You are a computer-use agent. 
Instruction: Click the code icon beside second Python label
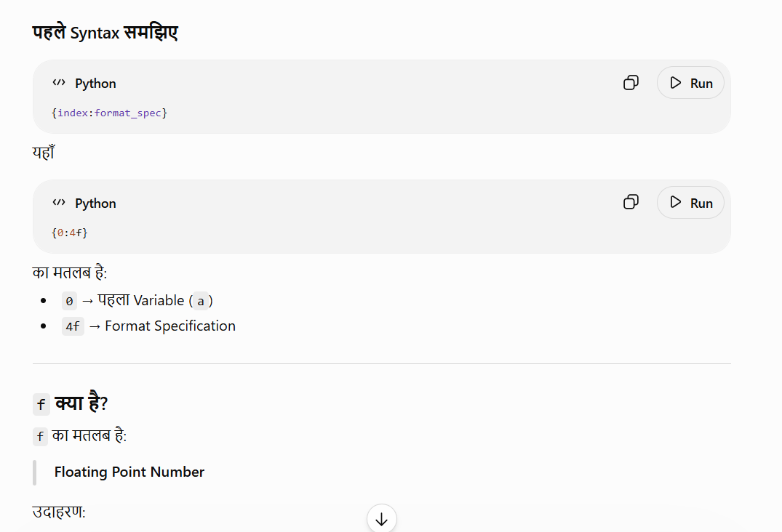(x=59, y=202)
